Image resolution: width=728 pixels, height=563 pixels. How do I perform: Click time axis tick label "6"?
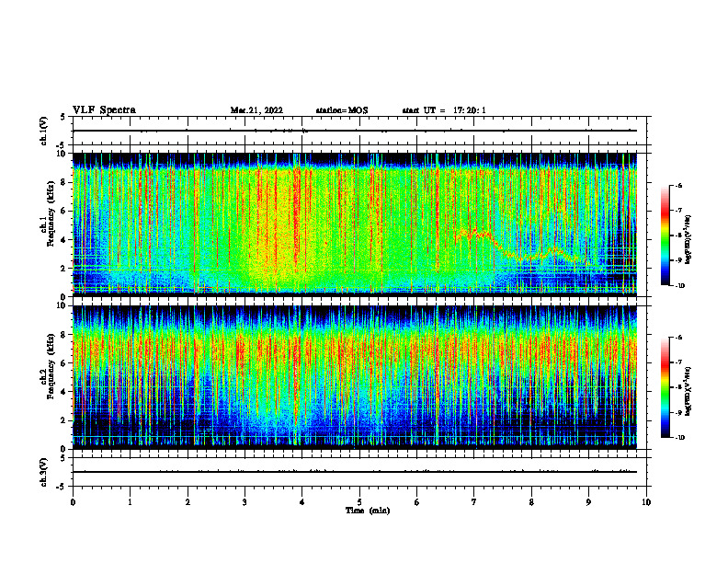click(417, 502)
